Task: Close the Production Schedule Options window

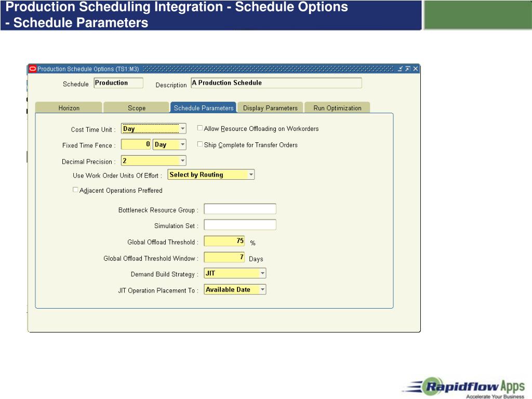Action: point(415,69)
